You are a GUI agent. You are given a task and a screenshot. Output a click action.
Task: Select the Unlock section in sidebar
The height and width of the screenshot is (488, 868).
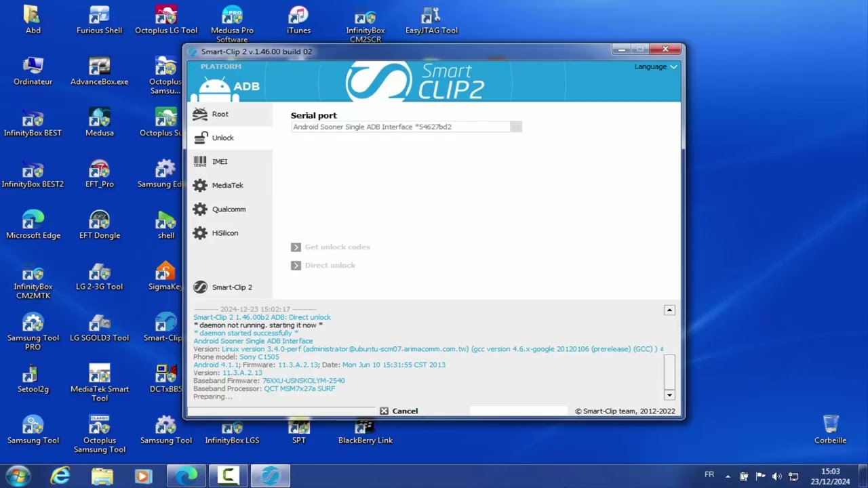(230, 138)
